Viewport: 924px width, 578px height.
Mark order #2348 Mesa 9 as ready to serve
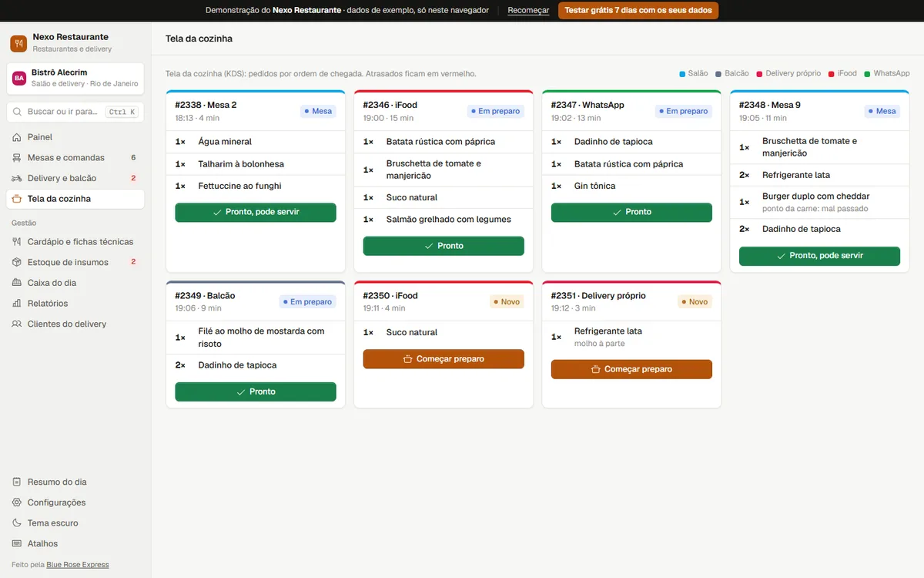(819, 256)
